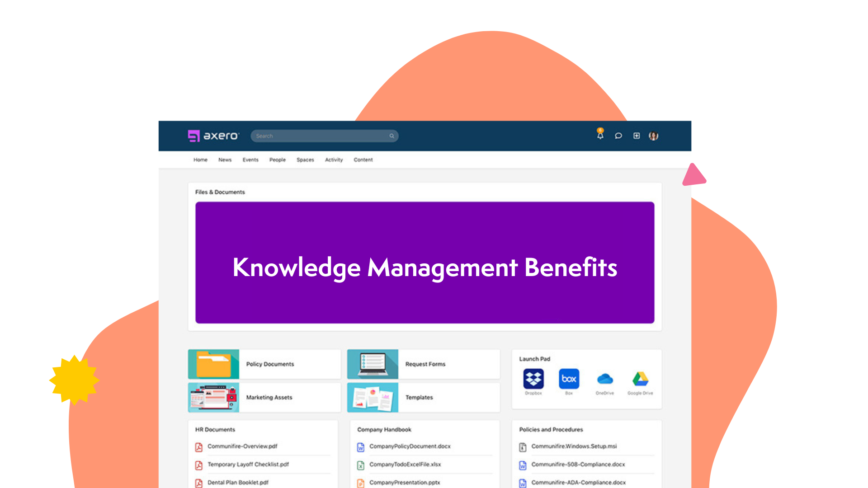Click the search magnifier icon
Viewport: 868px width, 488px height.
[392, 136]
